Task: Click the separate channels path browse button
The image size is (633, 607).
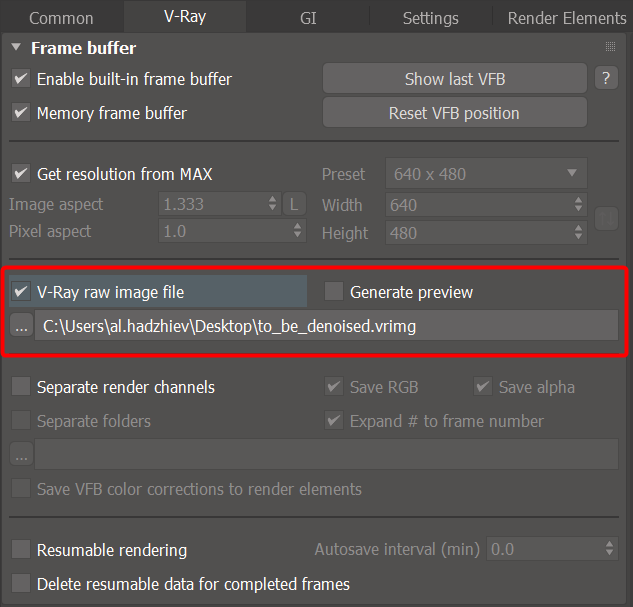Action: click(21, 455)
